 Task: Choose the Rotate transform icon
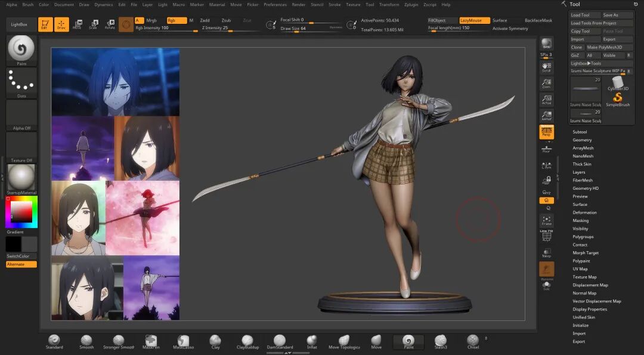110,24
